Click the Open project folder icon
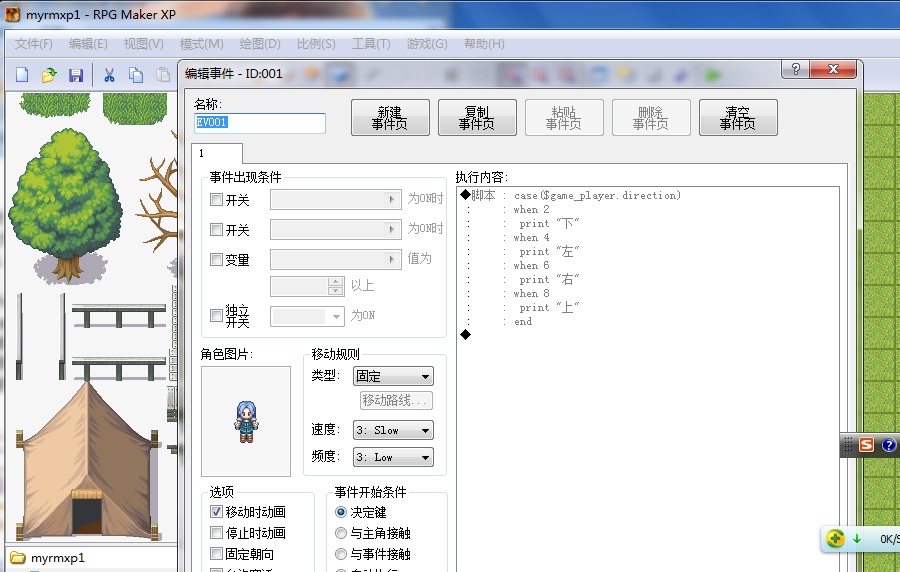 pos(49,75)
